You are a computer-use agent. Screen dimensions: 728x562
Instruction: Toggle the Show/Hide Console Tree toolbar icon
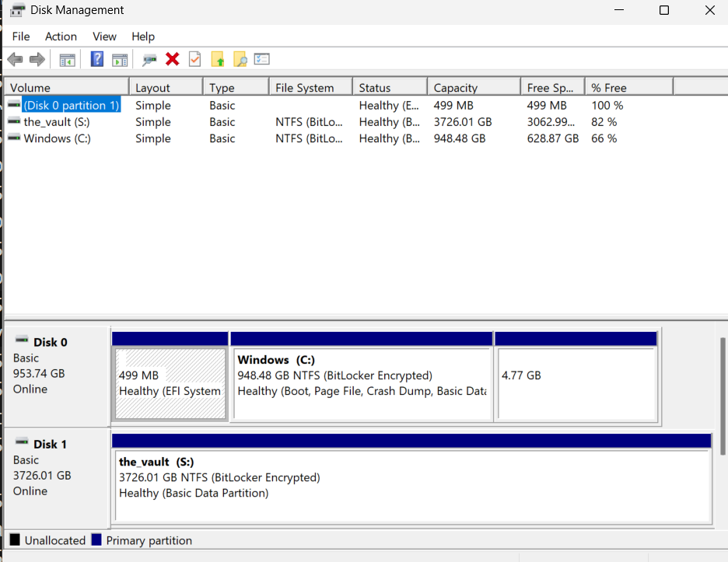[x=68, y=60]
